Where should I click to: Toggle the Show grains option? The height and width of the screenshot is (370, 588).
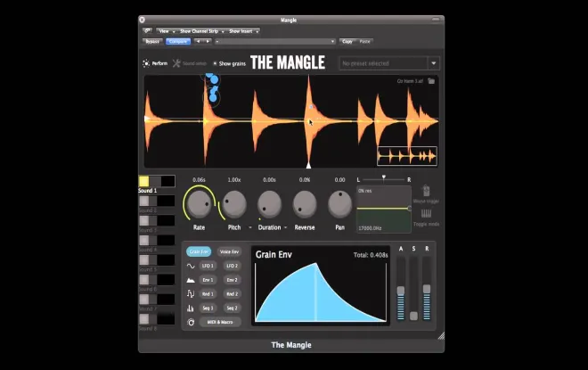click(229, 64)
